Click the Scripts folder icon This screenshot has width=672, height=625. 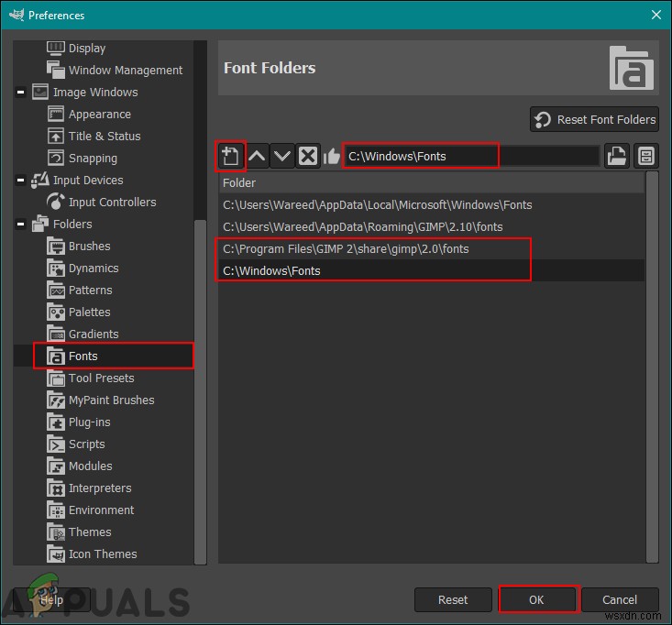tap(56, 444)
